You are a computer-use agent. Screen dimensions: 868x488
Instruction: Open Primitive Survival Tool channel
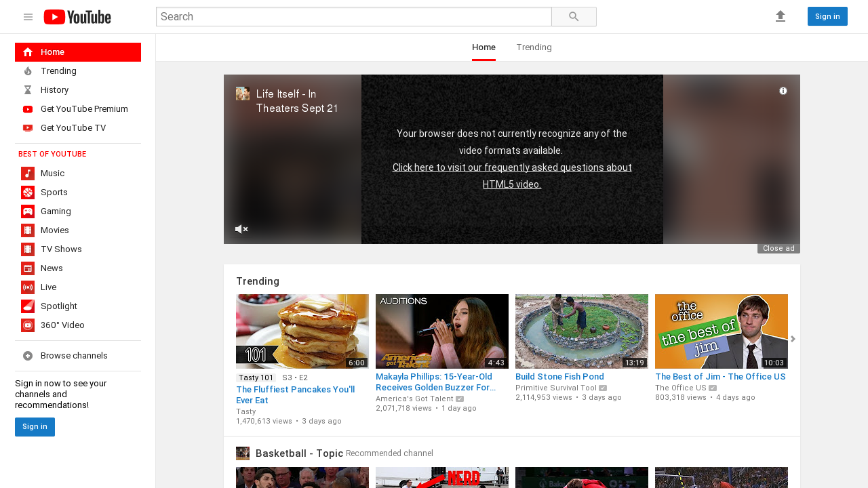pos(556,388)
